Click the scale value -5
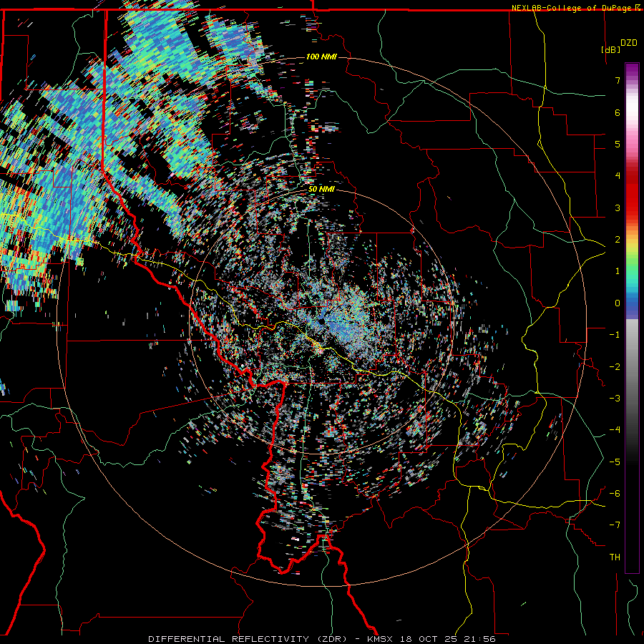 [x=615, y=462]
